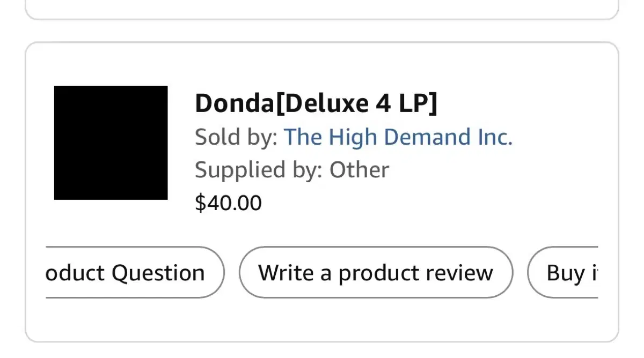
Task: Click the black album cover thumbnail
Action: pos(111,143)
